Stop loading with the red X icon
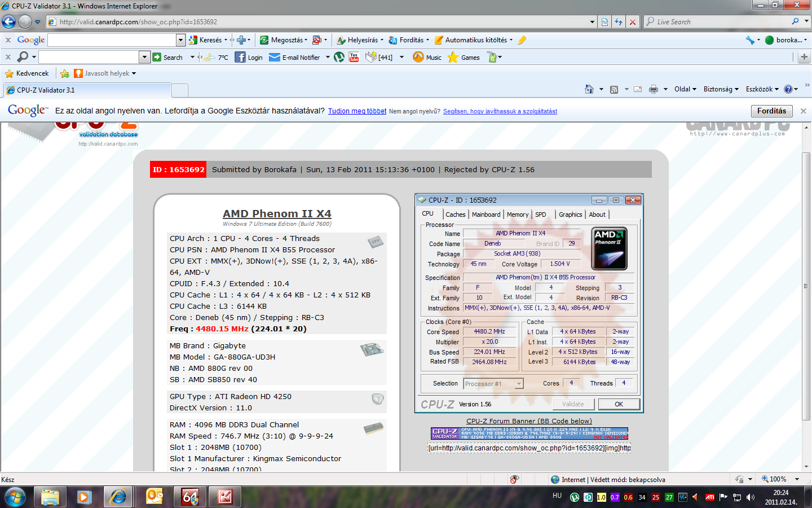The image size is (812, 508). click(x=633, y=22)
